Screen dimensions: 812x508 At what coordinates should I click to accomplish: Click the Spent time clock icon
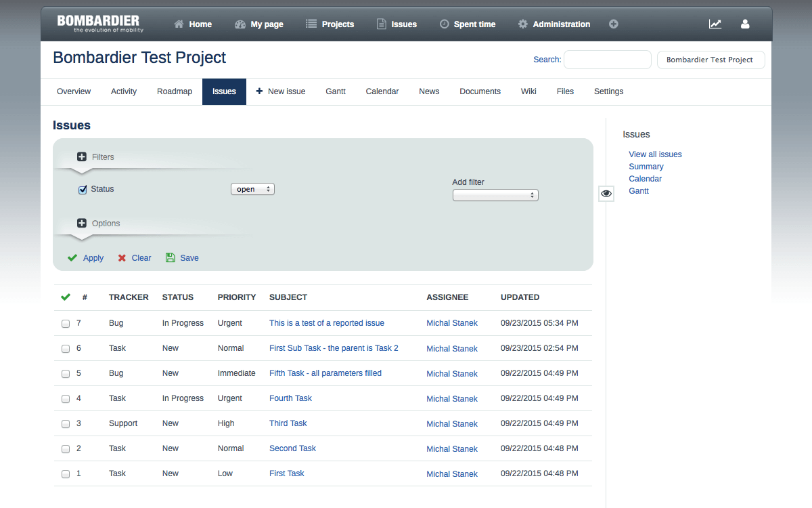click(x=444, y=24)
